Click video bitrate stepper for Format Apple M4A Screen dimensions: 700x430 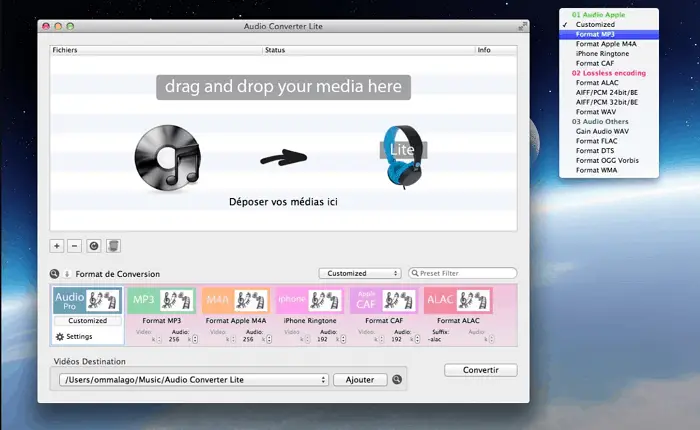point(233,339)
